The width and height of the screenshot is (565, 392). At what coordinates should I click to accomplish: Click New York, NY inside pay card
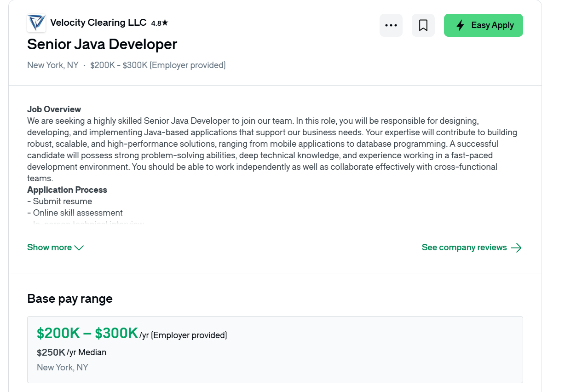click(63, 368)
